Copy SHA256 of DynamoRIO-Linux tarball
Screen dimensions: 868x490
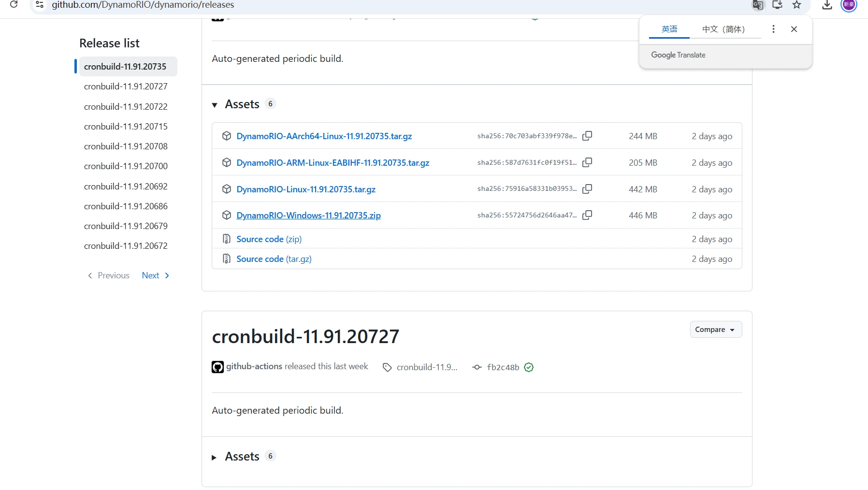587,189
